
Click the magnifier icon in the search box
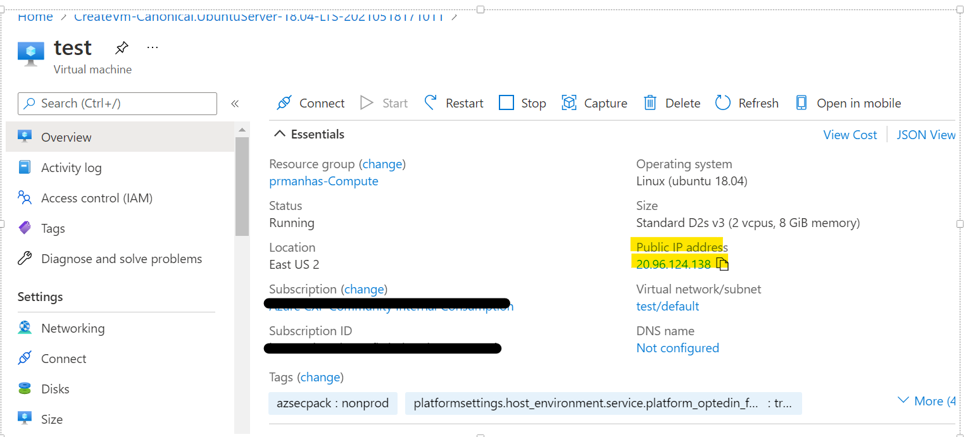click(30, 104)
